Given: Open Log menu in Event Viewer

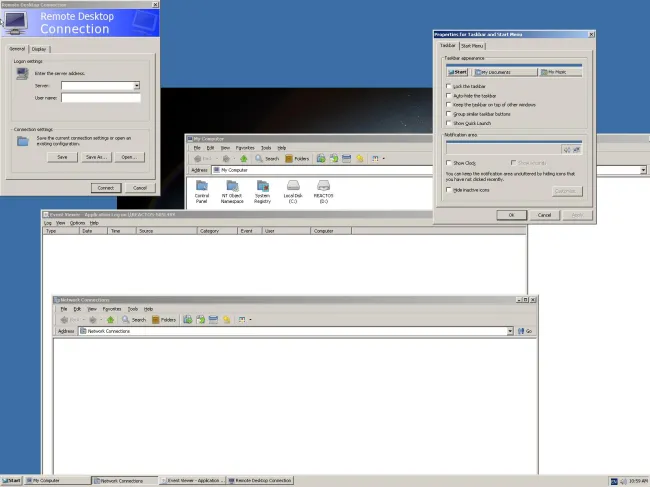Looking at the screenshot, I should coord(48,223).
